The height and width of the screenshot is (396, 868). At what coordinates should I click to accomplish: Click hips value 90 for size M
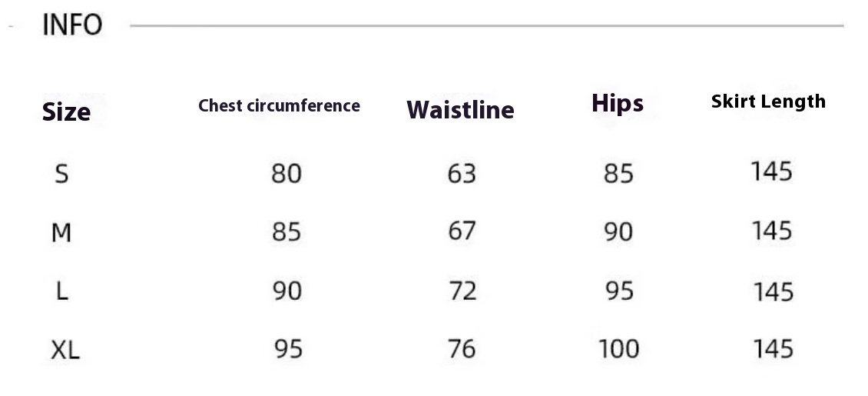click(x=618, y=232)
